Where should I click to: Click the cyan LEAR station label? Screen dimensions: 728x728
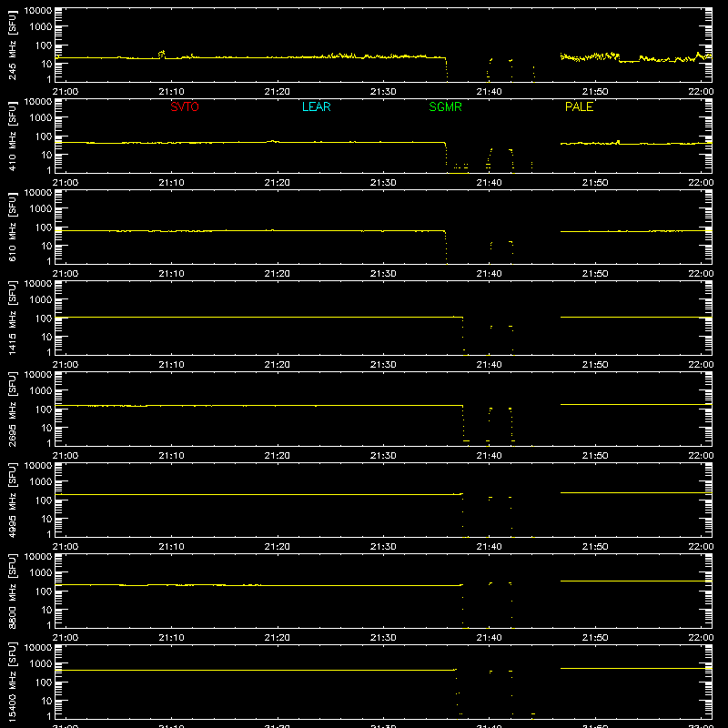(x=316, y=106)
